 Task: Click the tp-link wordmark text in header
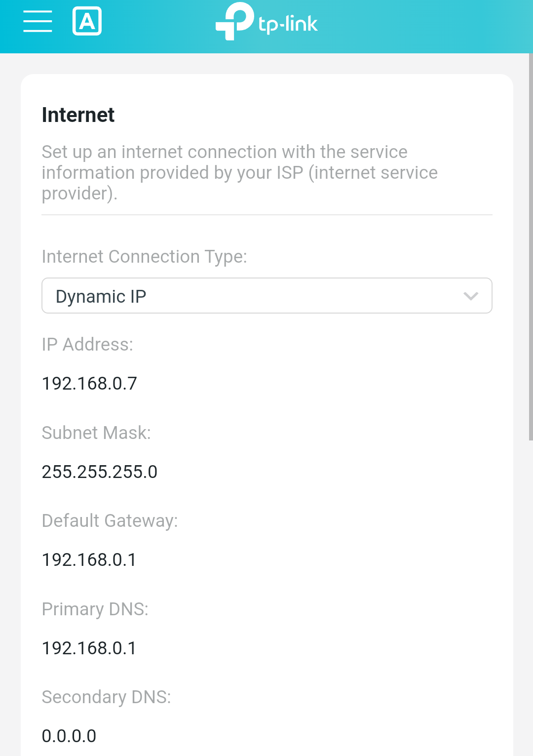coord(288,24)
